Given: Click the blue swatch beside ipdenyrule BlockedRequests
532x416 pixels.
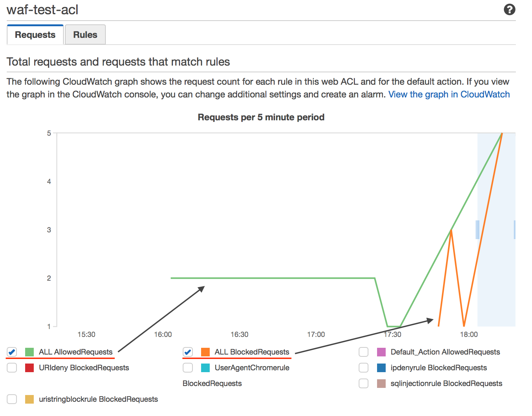Looking at the screenshot, I should (381, 368).
